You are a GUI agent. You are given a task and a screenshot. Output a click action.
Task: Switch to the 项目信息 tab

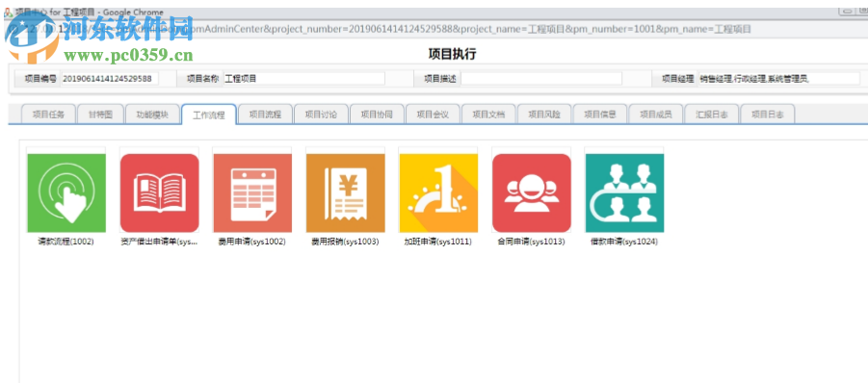point(600,115)
